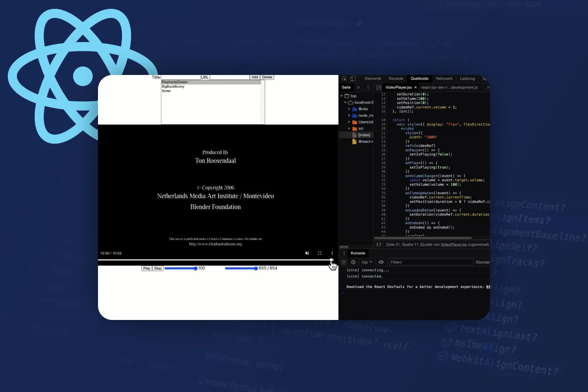Collapse the top frame node
The height and width of the screenshot is (392, 588).
coord(342,96)
